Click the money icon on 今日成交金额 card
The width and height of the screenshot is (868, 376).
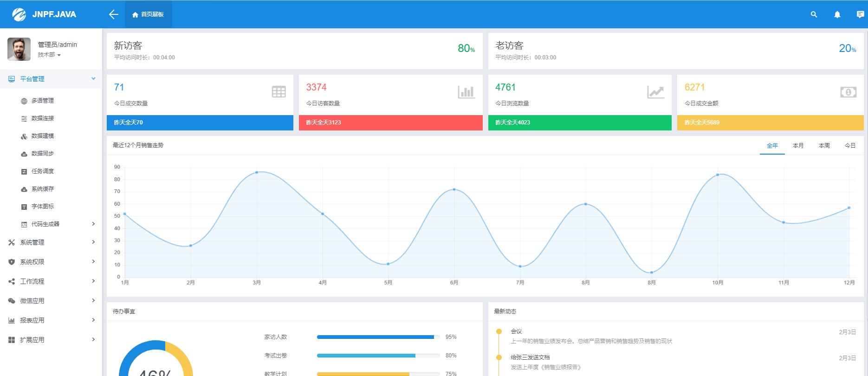click(848, 92)
